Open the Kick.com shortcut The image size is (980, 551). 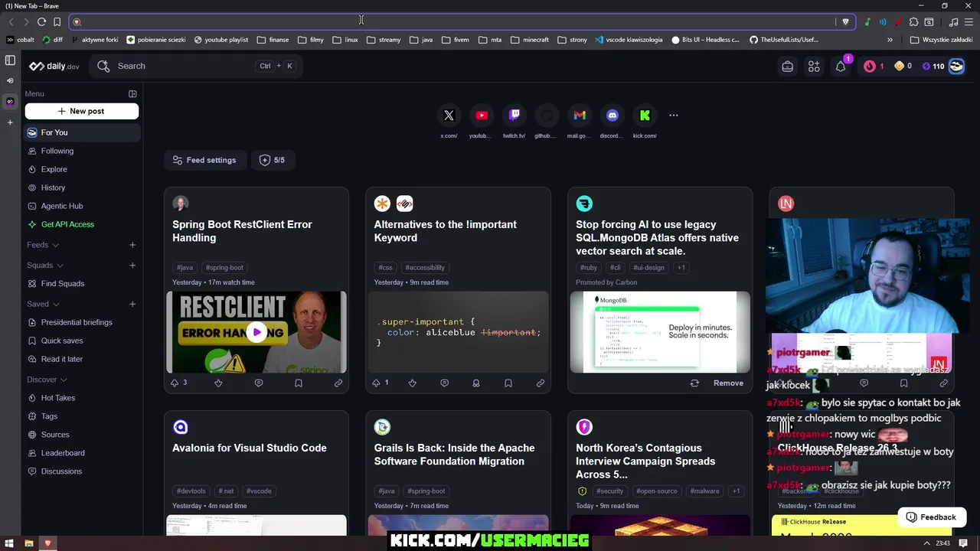[x=645, y=116]
